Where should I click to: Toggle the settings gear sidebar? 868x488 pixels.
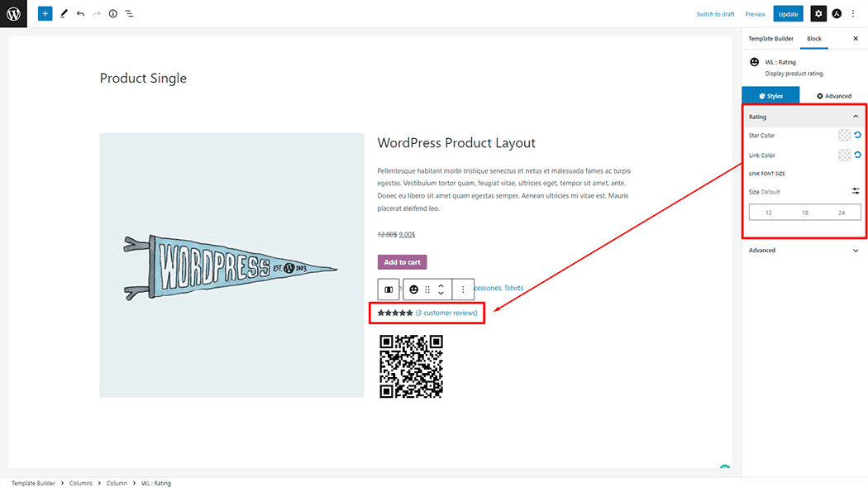818,14
